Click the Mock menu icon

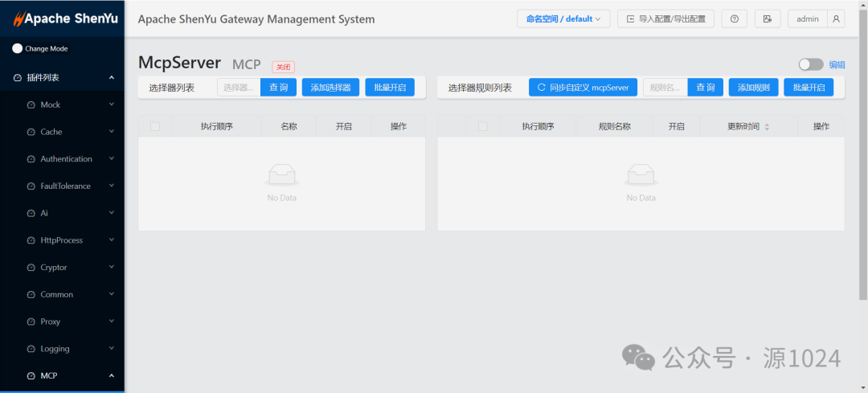click(x=31, y=104)
